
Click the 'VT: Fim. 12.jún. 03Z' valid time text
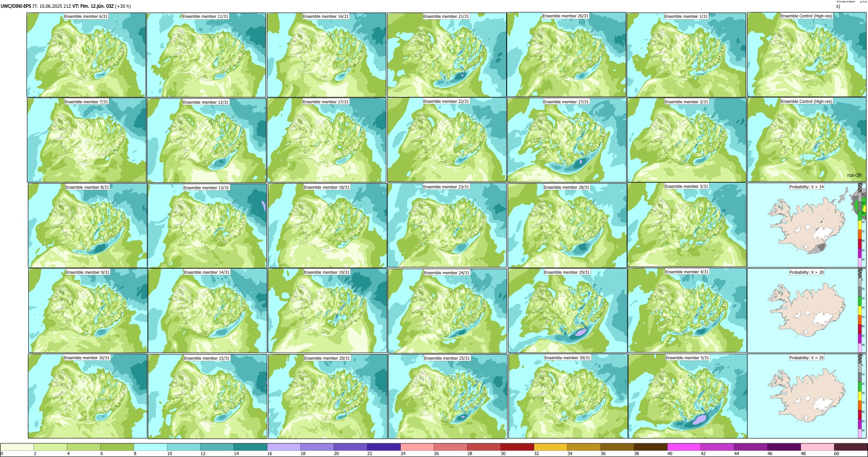93,6
